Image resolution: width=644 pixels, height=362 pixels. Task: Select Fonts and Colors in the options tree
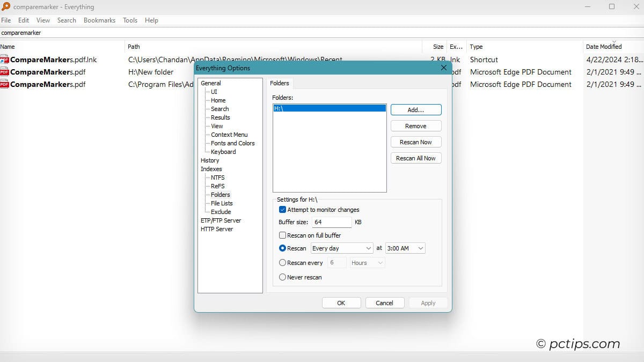[x=231, y=143]
